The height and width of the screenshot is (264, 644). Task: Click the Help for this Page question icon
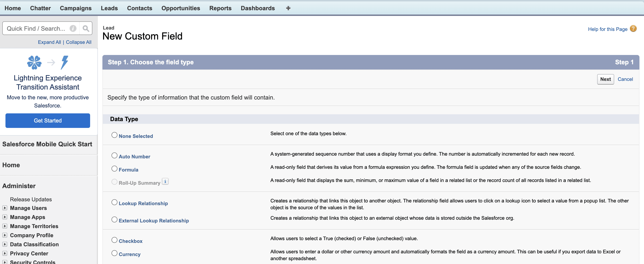[x=633, y=29]
